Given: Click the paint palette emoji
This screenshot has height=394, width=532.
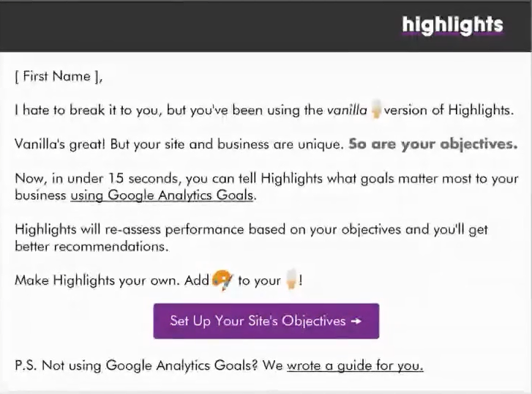Looking at the screenshot, I should click(222, 280).
